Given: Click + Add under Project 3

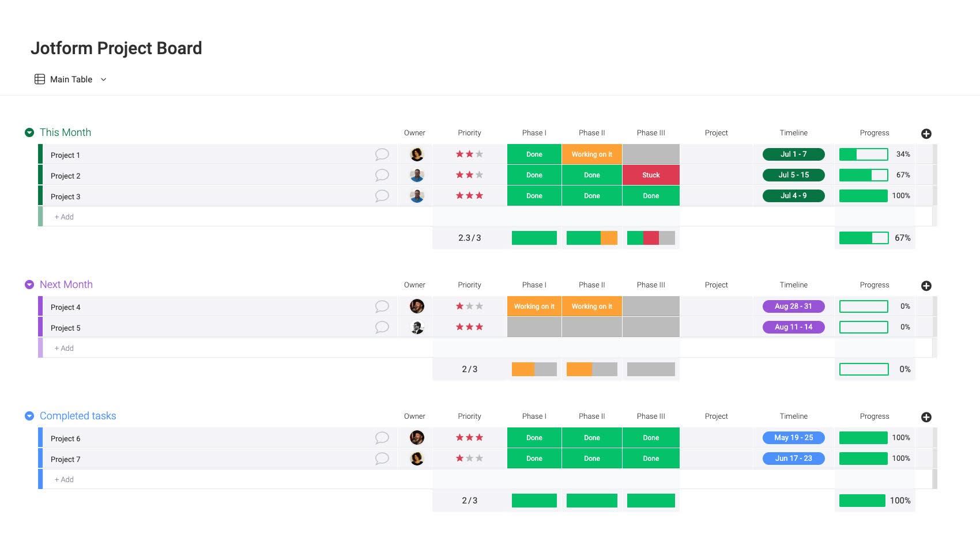Looking at the screenshot, I should coord(63,217).
